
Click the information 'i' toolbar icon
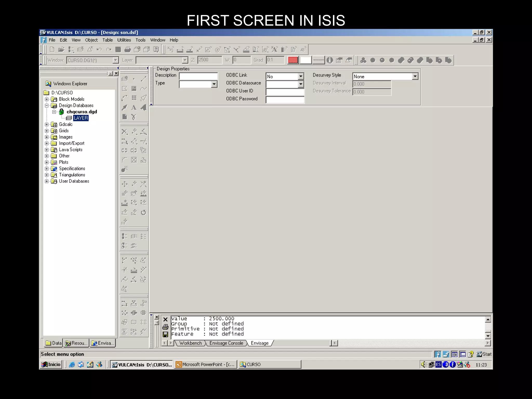point(330,60)
